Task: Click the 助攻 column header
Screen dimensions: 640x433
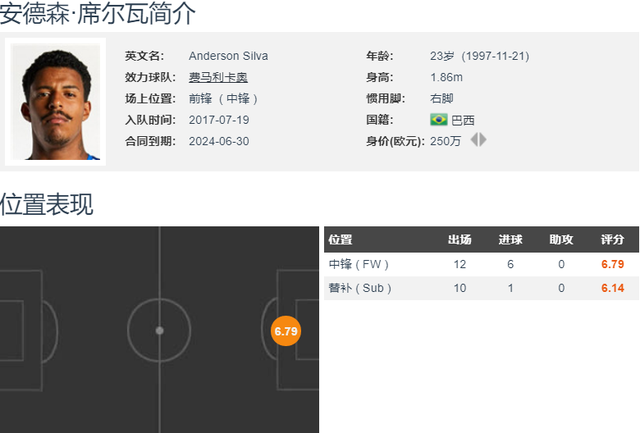Action: coord(562,240)
